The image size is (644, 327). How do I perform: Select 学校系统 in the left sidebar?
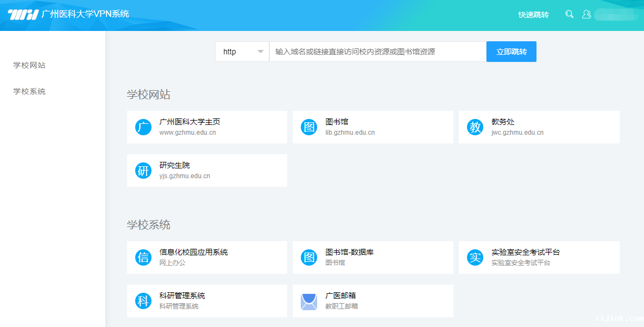[29, 91]
